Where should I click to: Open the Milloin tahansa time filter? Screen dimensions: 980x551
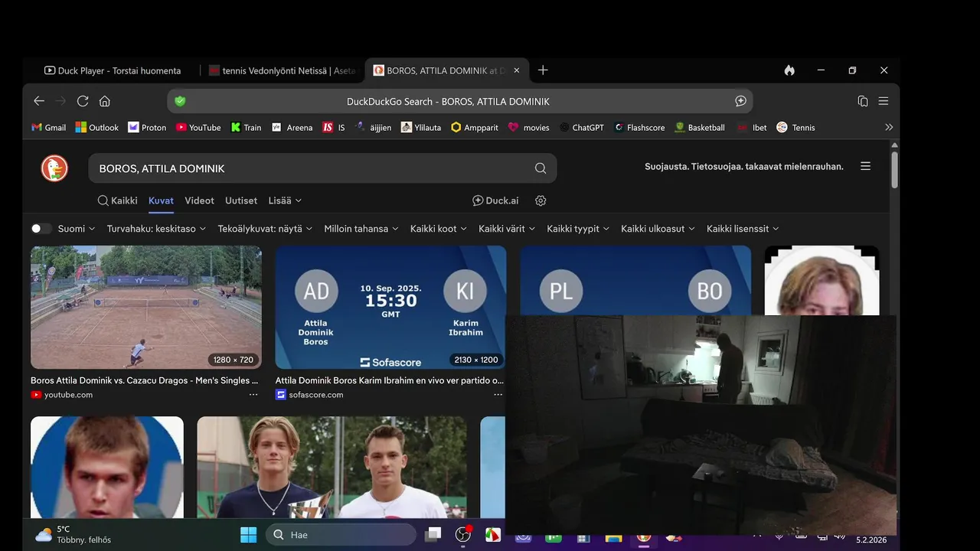[361, 229]
